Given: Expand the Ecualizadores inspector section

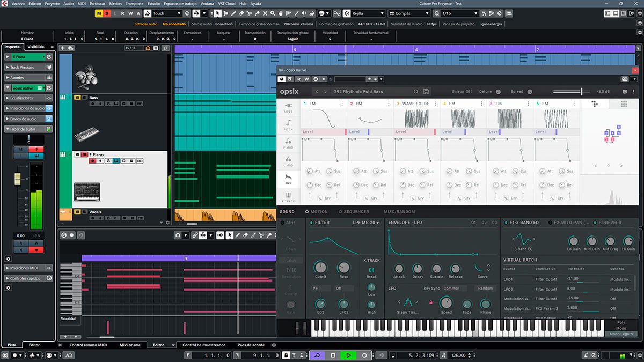Looking at the screenshot, I should pyautogui.click(x=29, y=98).
